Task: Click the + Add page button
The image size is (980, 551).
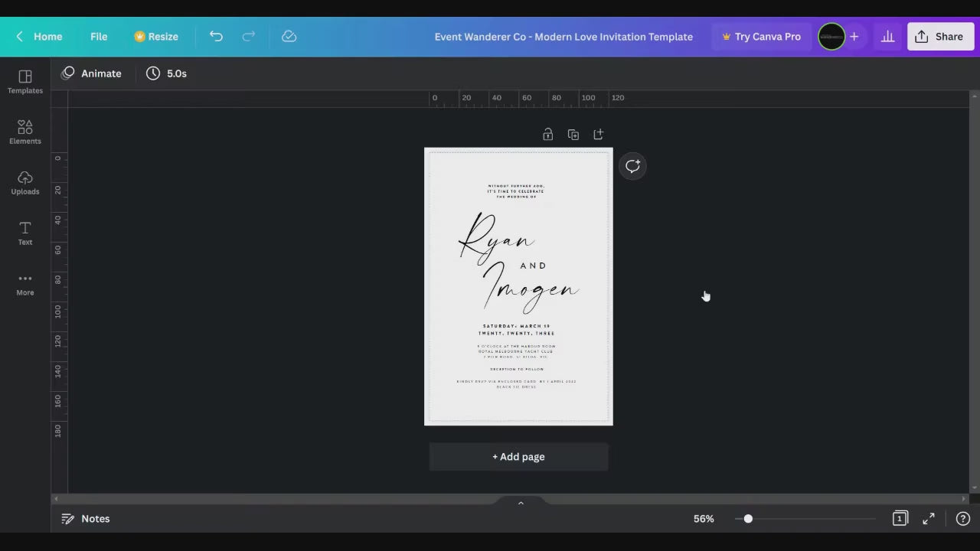Action: pos(518,457)
